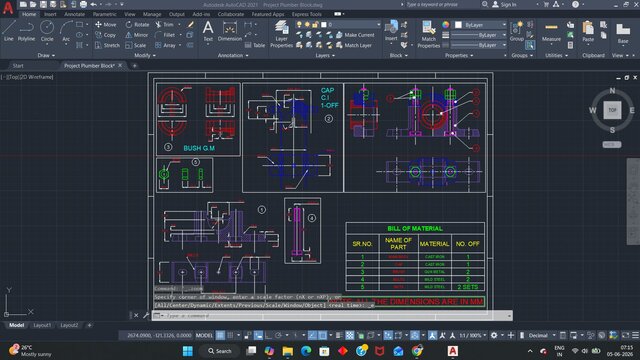The image size is (640, 360).
Task: Click Sign In button
Action: point(504,4)
